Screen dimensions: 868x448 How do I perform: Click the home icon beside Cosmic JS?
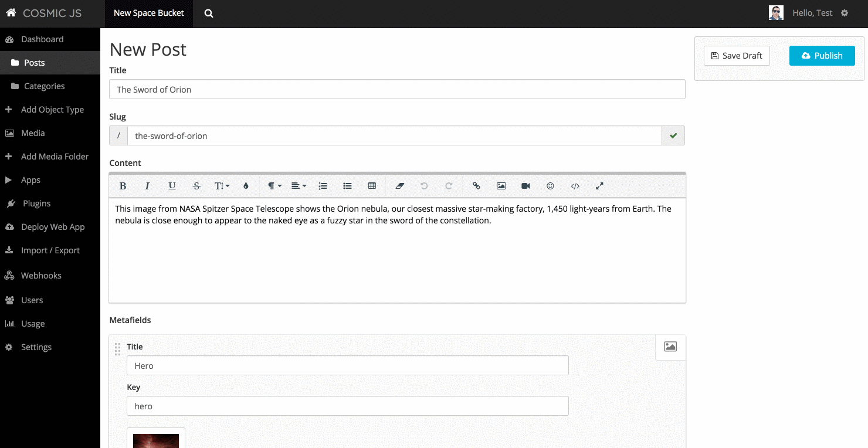point(11,12)
